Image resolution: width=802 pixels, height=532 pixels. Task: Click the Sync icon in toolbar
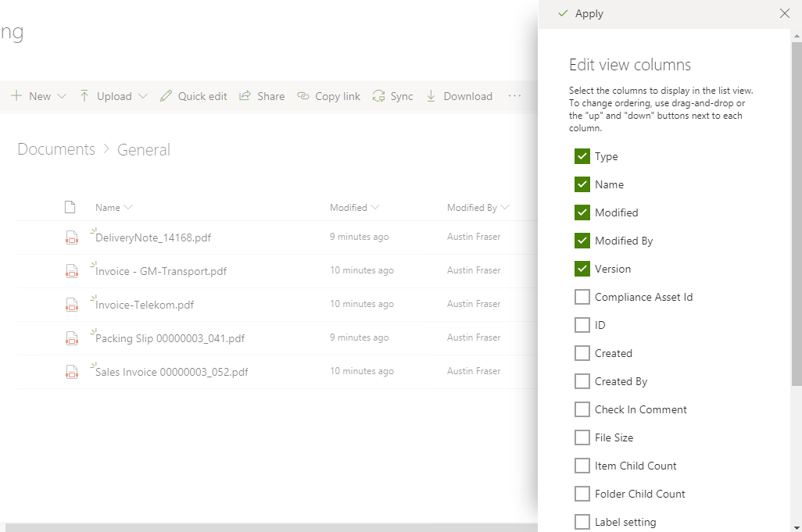(378, 95)
